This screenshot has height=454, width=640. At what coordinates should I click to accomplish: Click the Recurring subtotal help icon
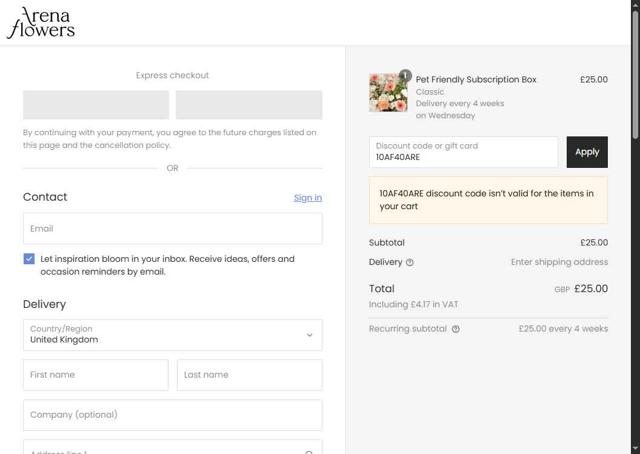pos(456,329)
